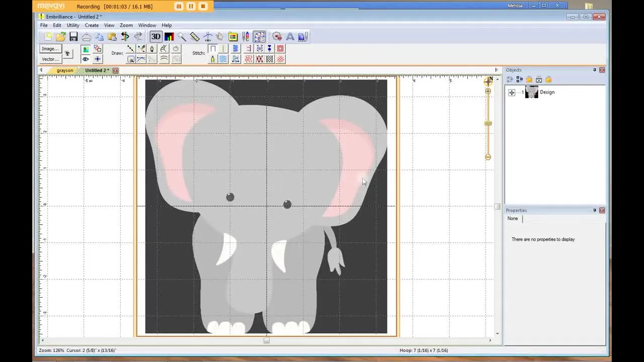Click the crossed-out lock icon
This screenshot has height=362, width=644.
click(x=539, y=79)
